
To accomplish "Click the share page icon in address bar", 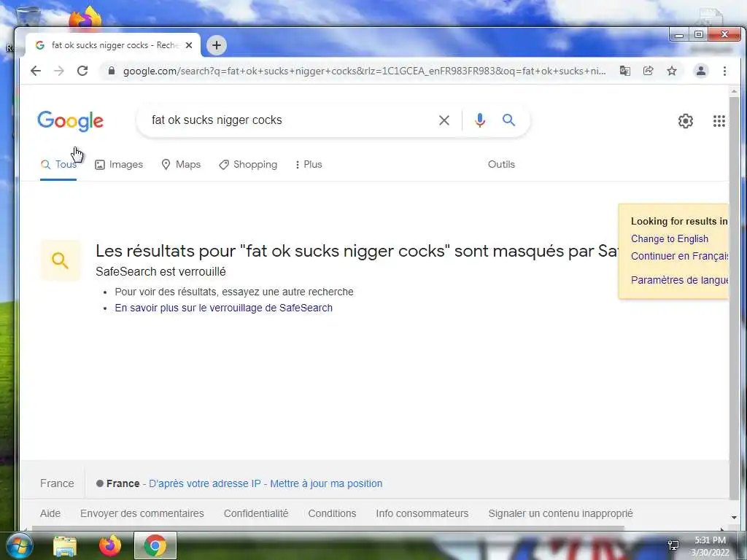I will click(x=649, y=71).
